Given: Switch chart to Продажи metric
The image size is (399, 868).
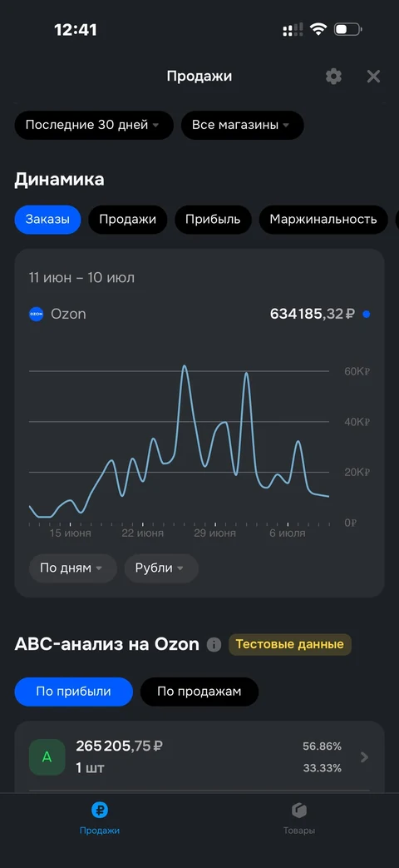Looking at the screenshot, I should pos(128,219).
